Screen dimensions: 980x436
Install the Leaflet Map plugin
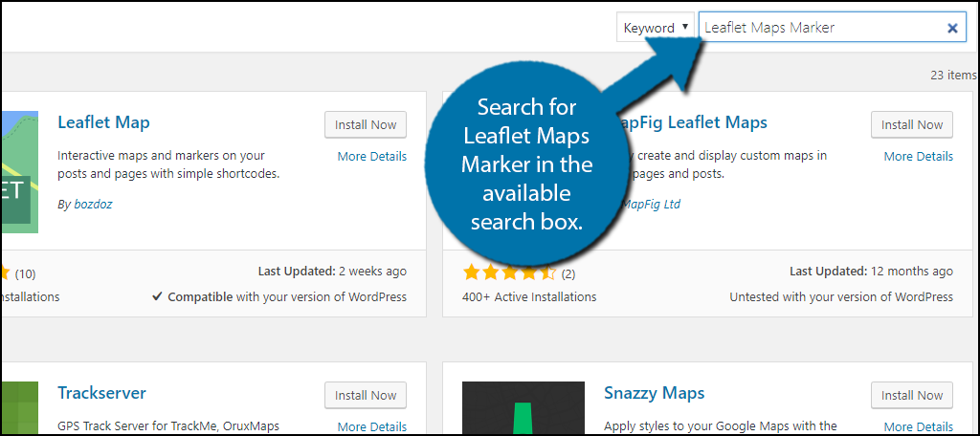(366, 125)
